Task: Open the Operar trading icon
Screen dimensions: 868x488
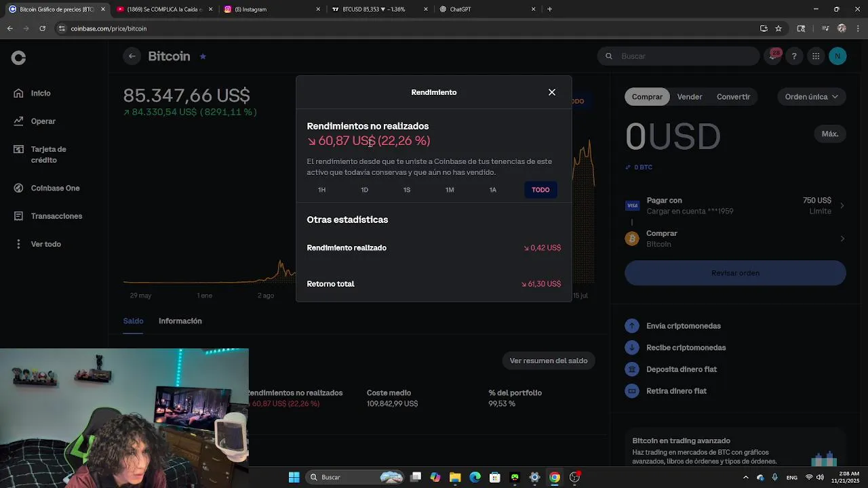Action: [18, 121]
